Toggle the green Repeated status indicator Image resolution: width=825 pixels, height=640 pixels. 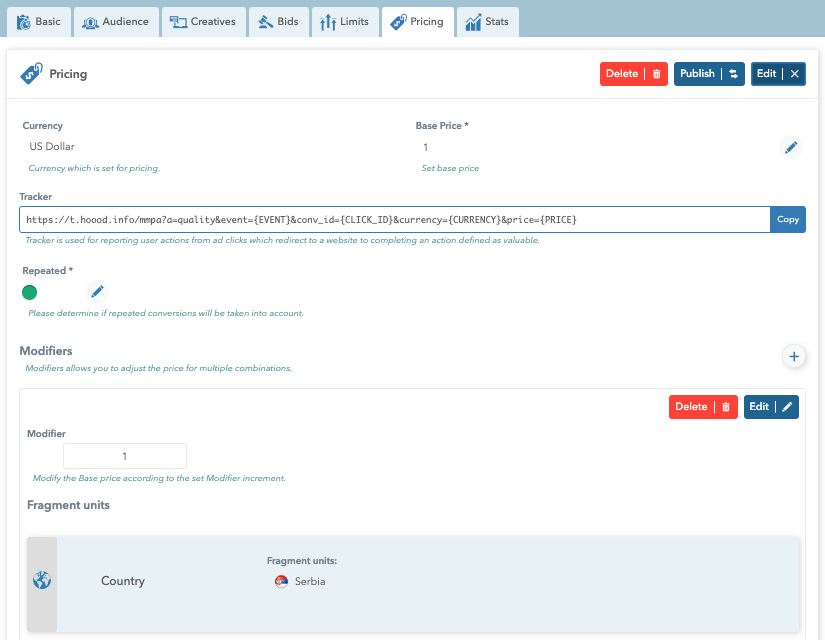[x=30, y=292]
